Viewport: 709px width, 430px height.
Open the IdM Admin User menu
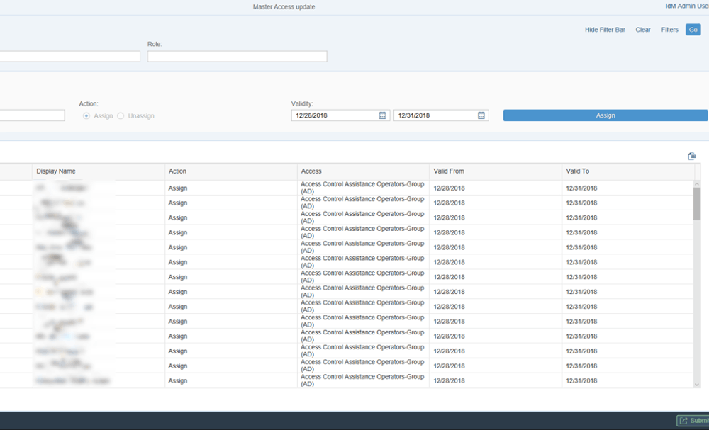pyautogui.click(x=686, y=6)
